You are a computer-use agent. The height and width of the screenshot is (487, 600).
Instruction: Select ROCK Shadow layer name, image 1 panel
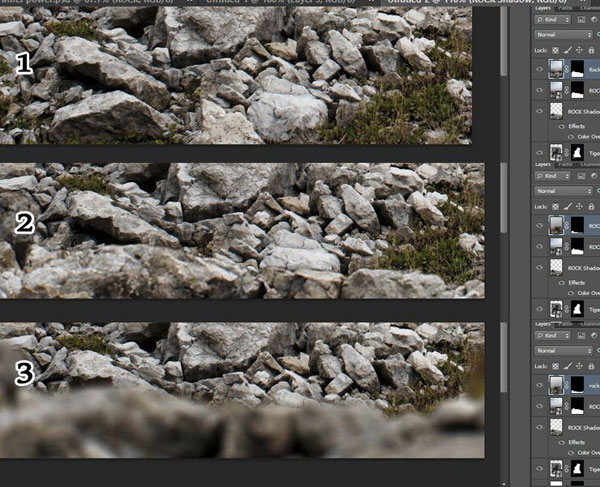tap(584, 112)
